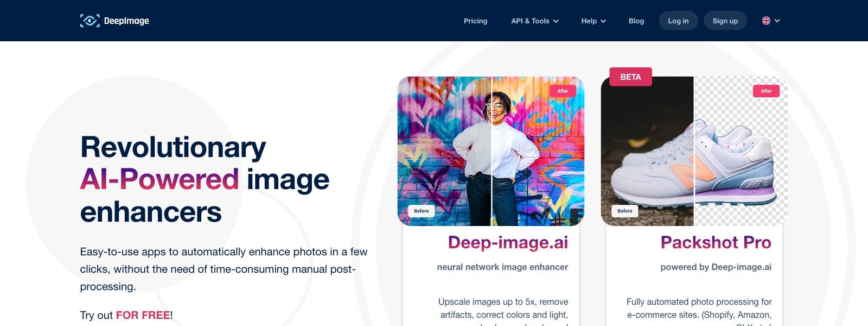Screen dimensions: 868x326
Task: Open the API & Tools dropdown menu
Action: 534,21
